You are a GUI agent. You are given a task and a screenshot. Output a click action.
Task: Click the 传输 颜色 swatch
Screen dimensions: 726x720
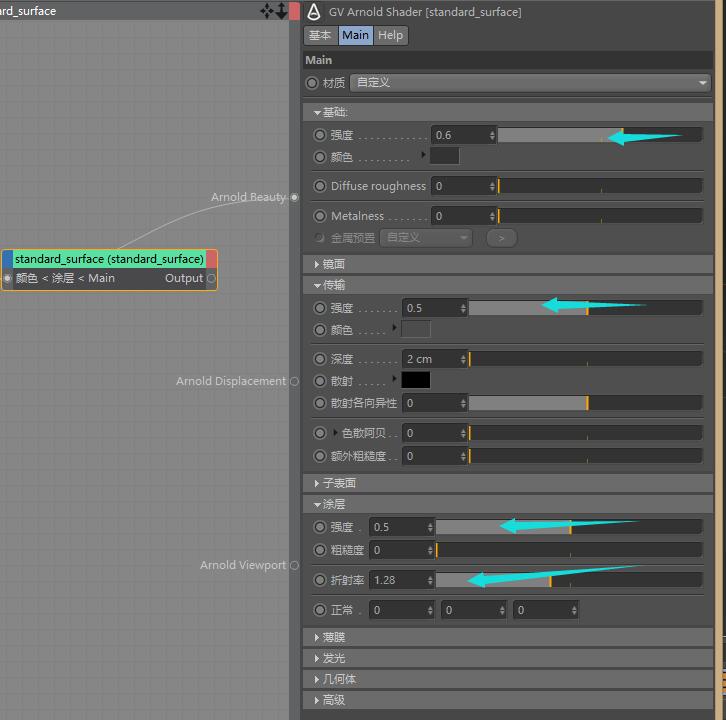coord(416,329)
